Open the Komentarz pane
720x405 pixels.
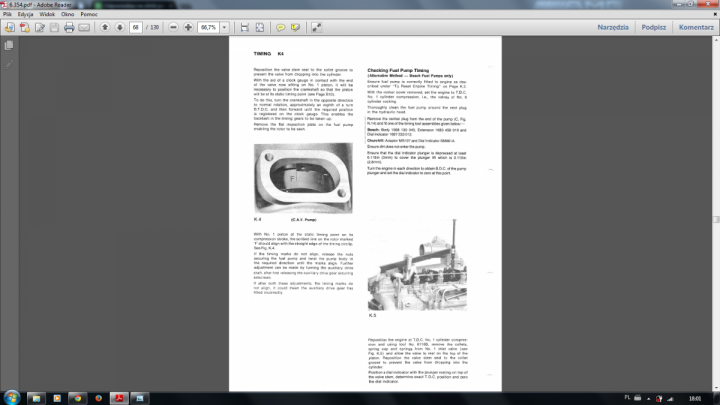(695, 27)
